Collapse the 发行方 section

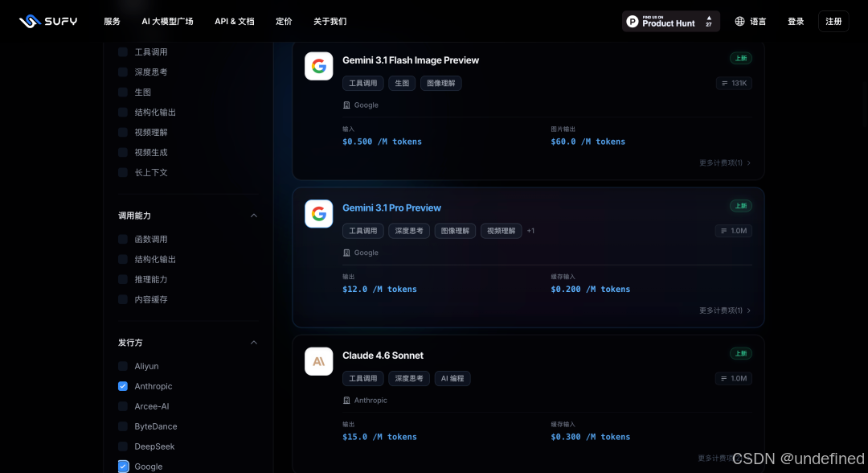pyautogui.click(x=253, y=343)
